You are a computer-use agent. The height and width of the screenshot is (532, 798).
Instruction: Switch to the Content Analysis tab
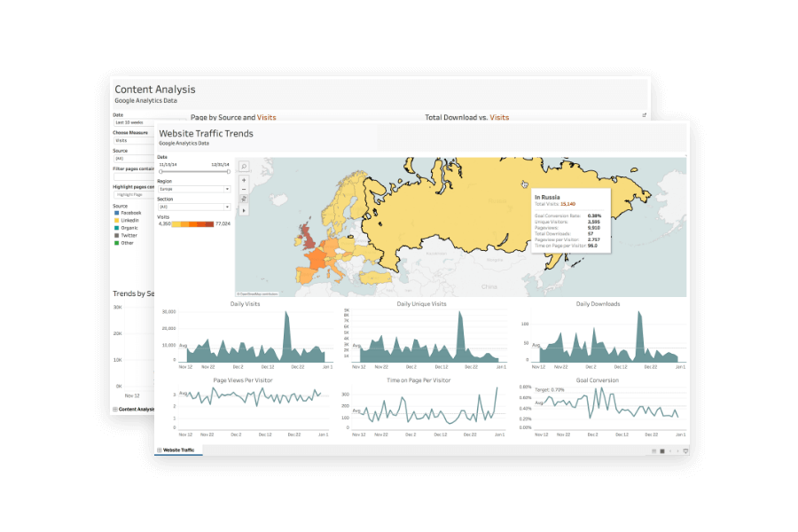point(136,410)
